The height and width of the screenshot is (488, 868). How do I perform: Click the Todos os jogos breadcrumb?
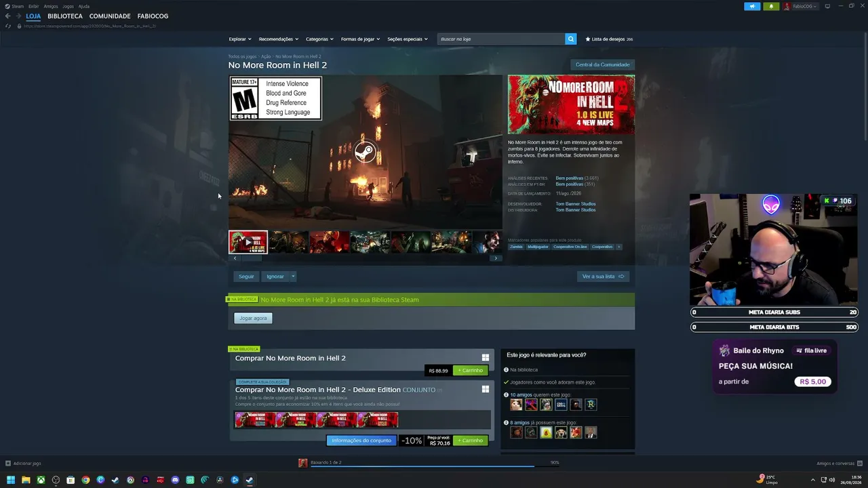pyautogui.click(x=242, y=56)
